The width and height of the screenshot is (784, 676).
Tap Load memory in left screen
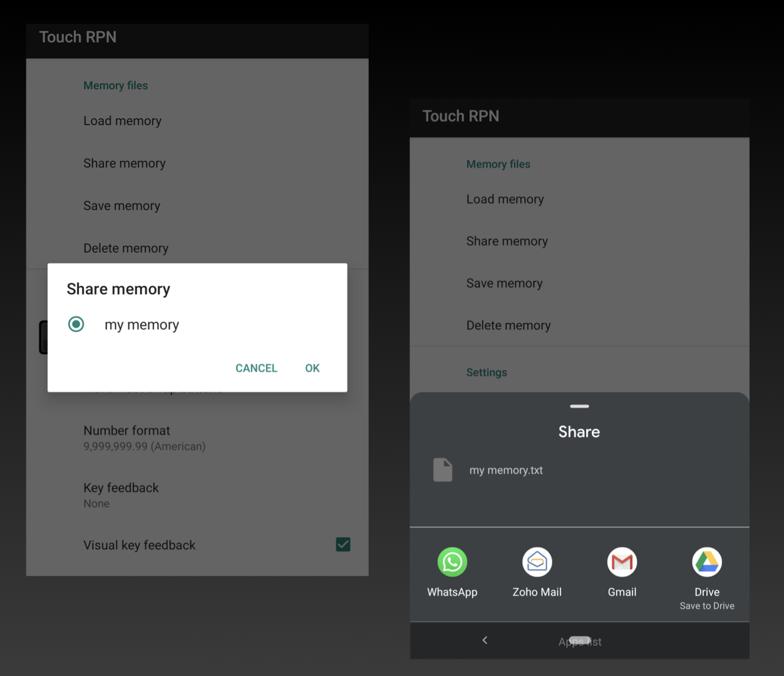197,121
